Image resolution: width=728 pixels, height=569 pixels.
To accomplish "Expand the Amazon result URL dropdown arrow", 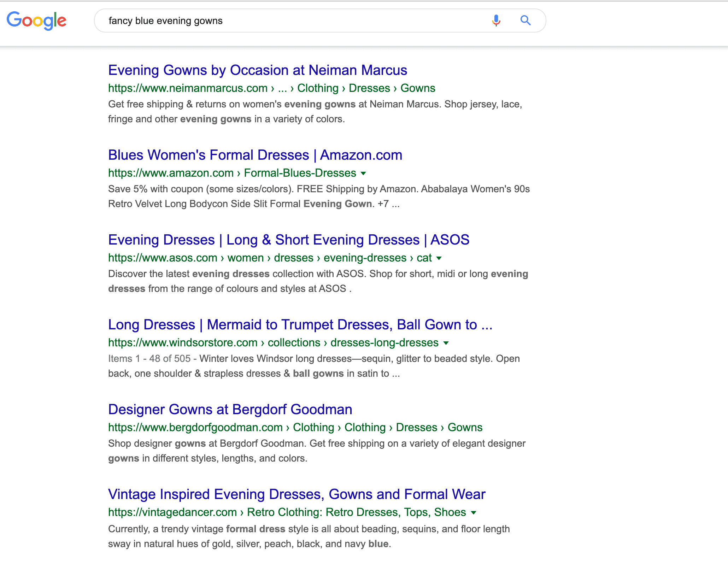I will (x=363, y=173).
